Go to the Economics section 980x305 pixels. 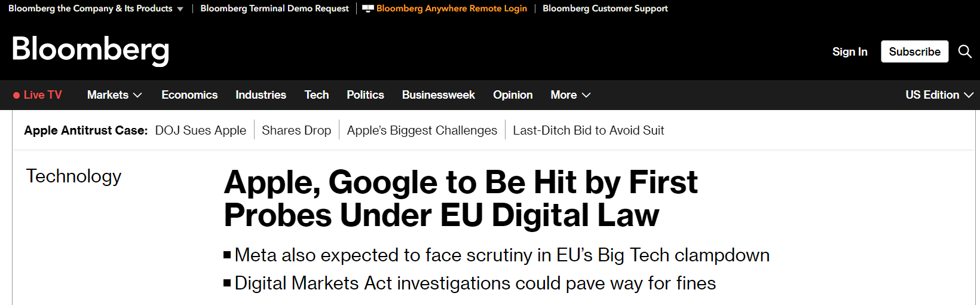[189, 95]
